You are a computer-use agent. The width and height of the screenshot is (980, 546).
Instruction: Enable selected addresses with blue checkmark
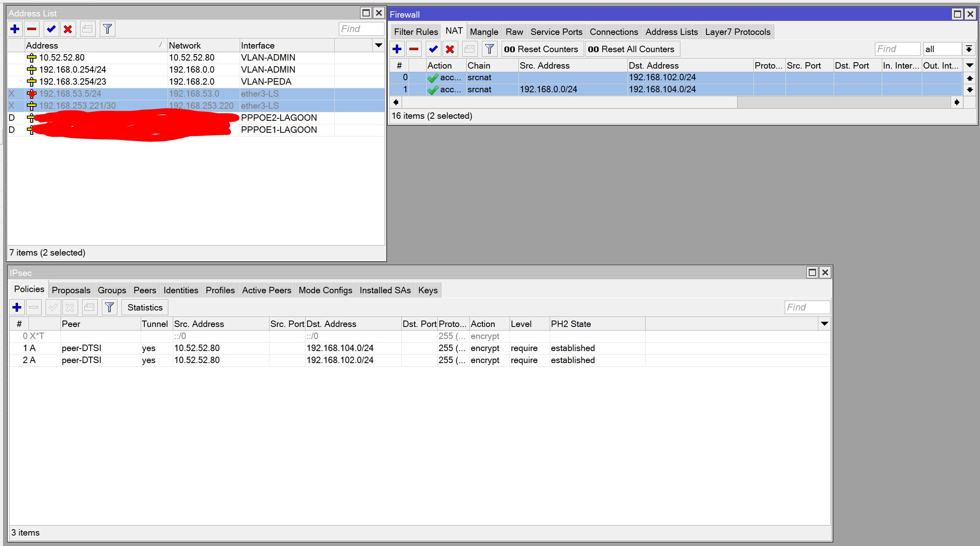pyautogui.click(x=51, y=29)
